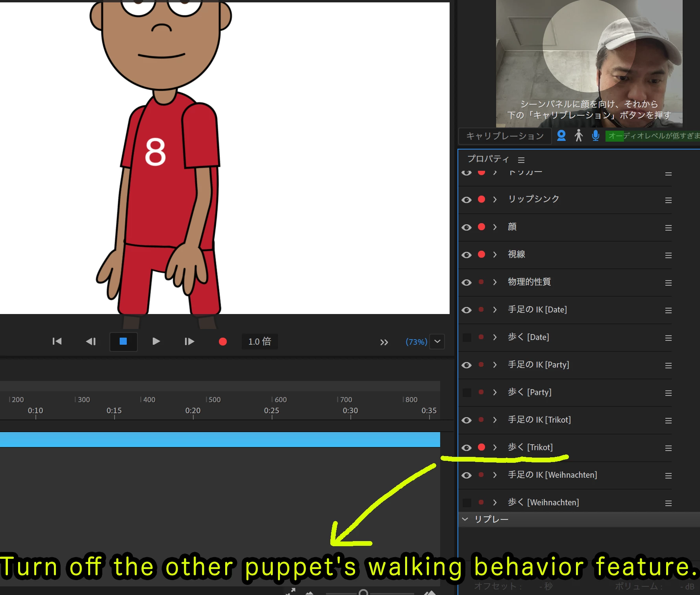Click the audio level meter bar
This screenshot has height=595, width=700.
[652, 136]
